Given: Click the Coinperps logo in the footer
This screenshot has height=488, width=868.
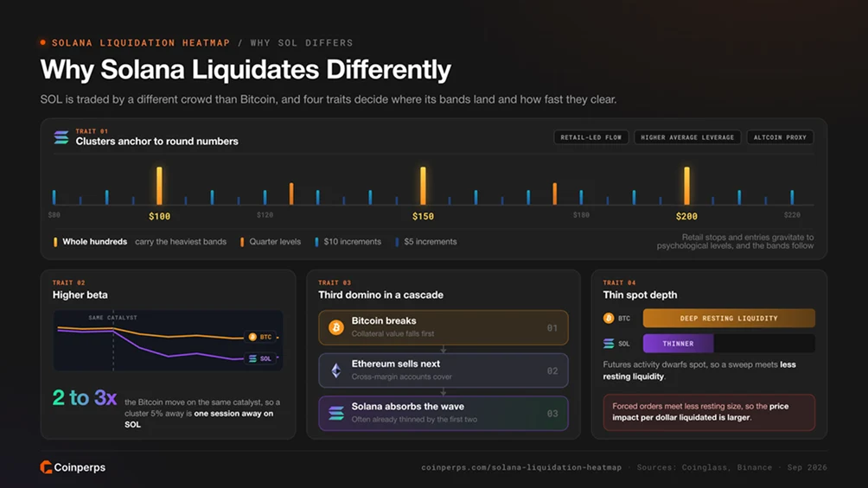Looking at the screenshot, I should (x=73, y=467).
